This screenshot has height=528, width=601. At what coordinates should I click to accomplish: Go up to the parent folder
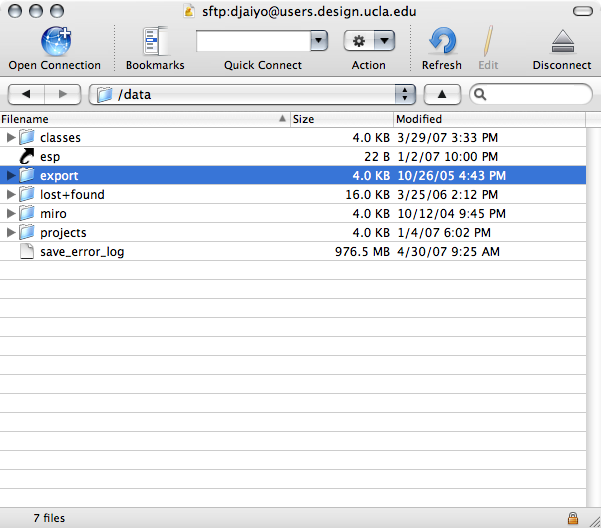point(442,94)
